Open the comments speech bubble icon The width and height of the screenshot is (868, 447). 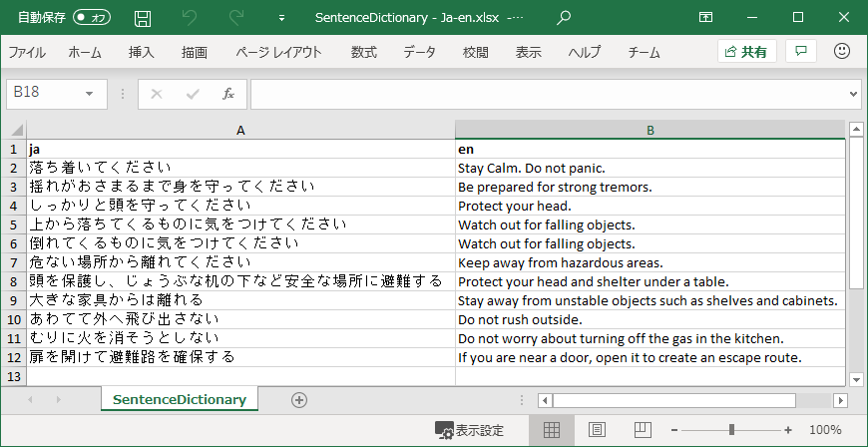800,52
